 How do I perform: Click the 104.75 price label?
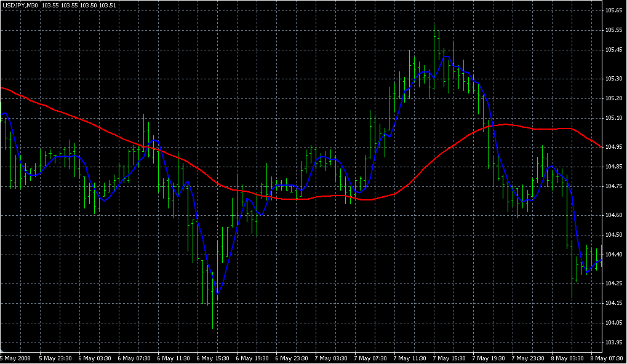(614, 186)
